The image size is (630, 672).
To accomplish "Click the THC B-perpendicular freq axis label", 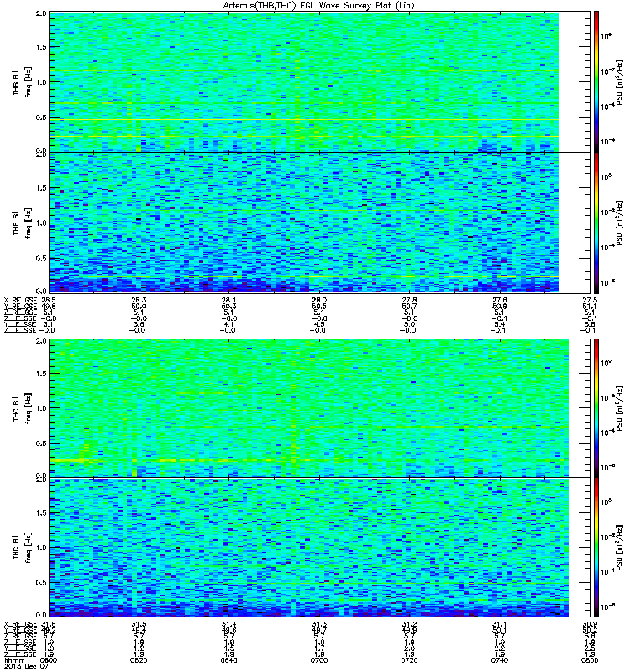I will [x=22, y=408].
